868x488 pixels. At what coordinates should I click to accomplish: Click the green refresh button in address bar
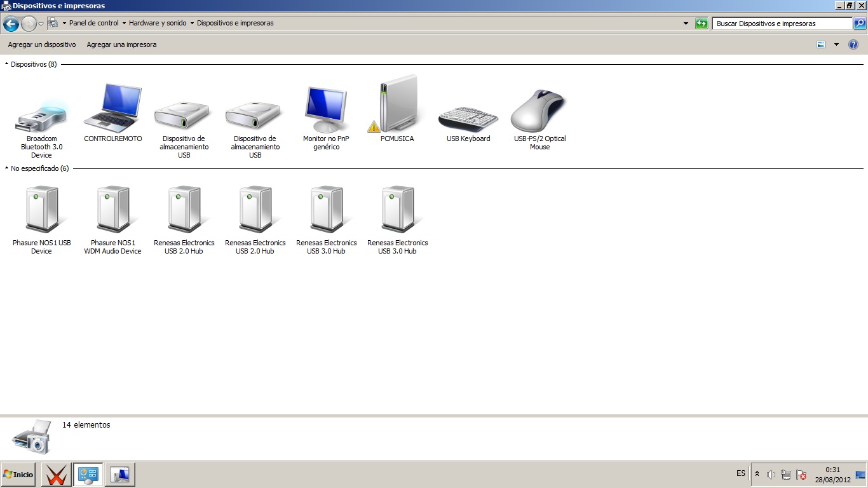coord(702,24)
